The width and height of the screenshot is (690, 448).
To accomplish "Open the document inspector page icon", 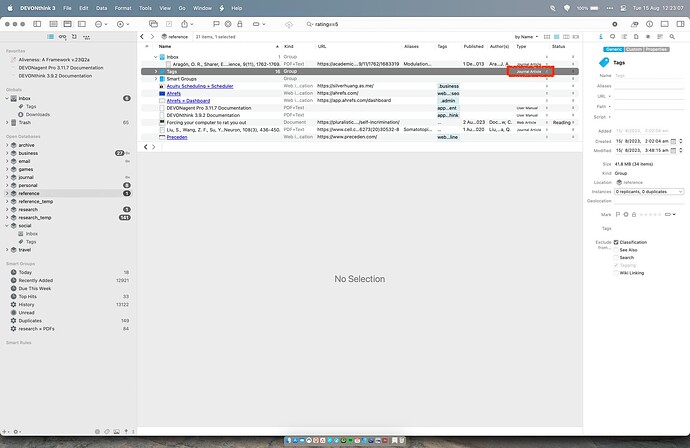I will (x=636, y=37).
